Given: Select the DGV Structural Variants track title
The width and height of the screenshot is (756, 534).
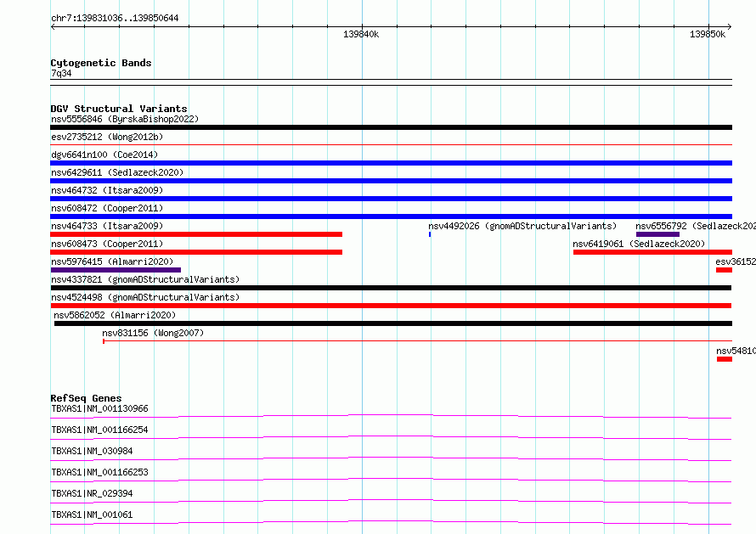Looking at the screenshot, I should pyautogui.click(x=119, y=109).
